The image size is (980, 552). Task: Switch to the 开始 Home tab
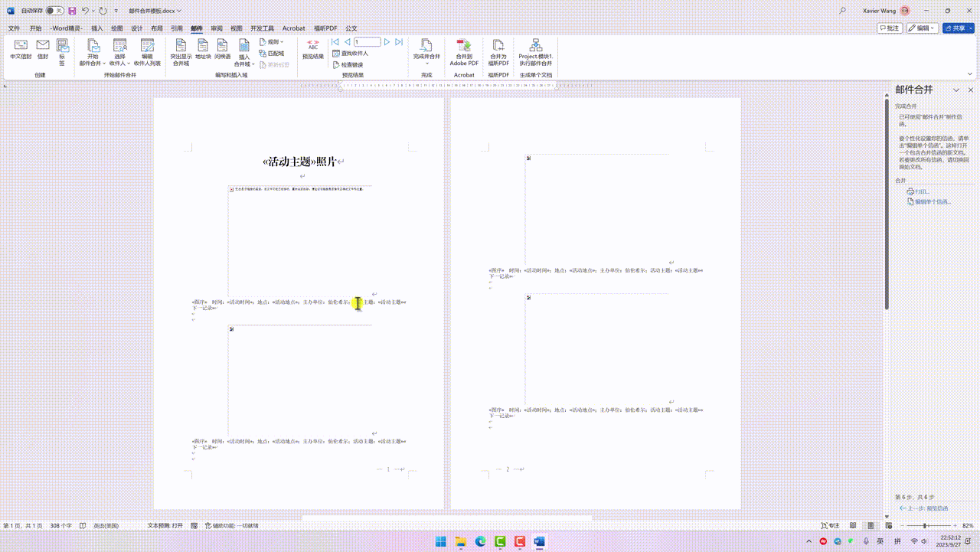coord(35,28)
